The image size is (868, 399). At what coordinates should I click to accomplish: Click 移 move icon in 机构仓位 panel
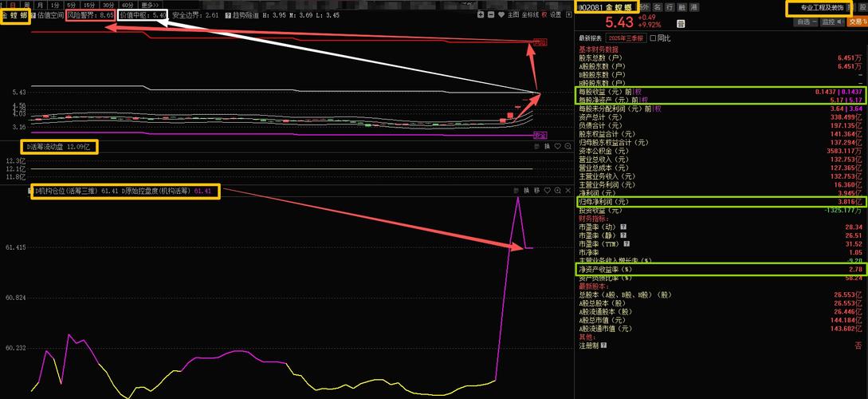(537, 190)
